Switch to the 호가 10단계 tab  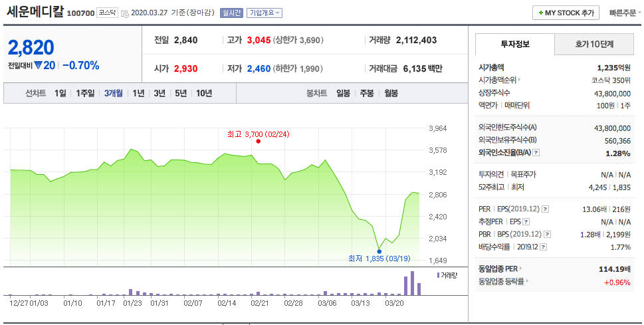[594, 44]
